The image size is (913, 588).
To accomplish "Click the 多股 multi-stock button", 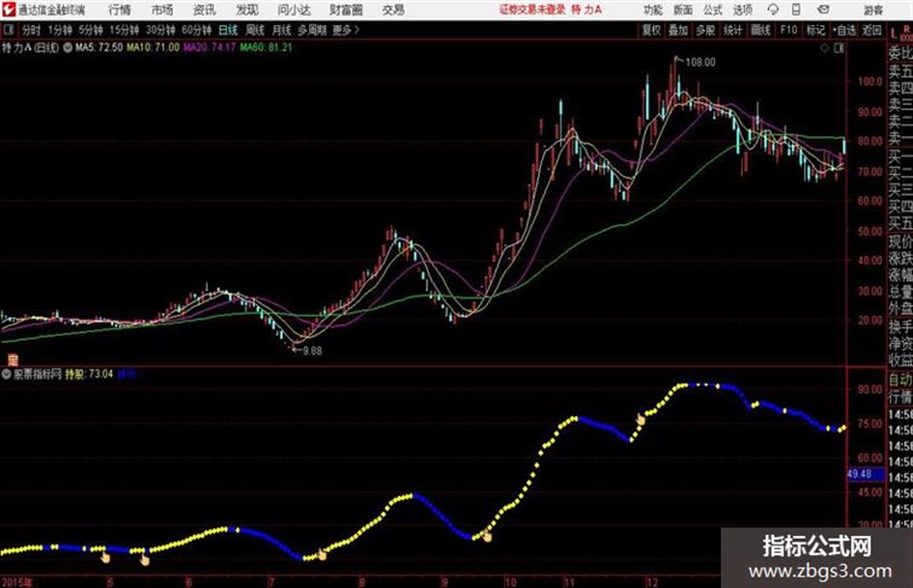I will click(705, 30).
